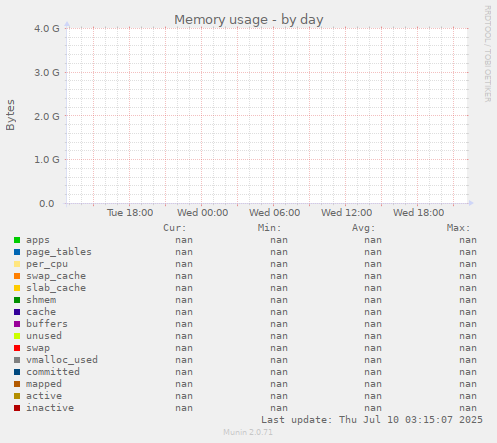
Task: Click the buffers Max nan value
Action: coord(468,324)
